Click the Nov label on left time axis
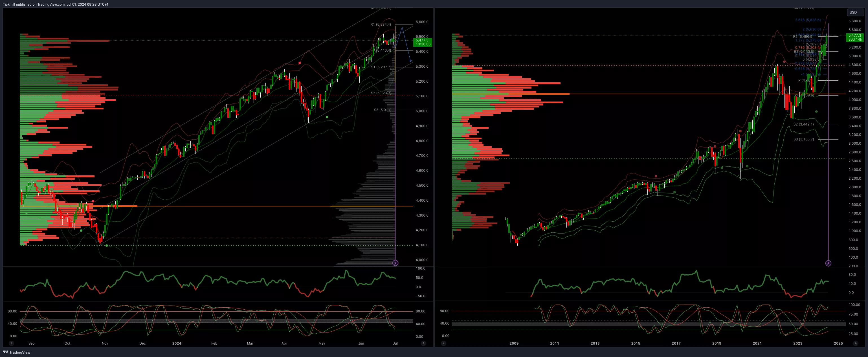868x357 pixels. [105, 343]
